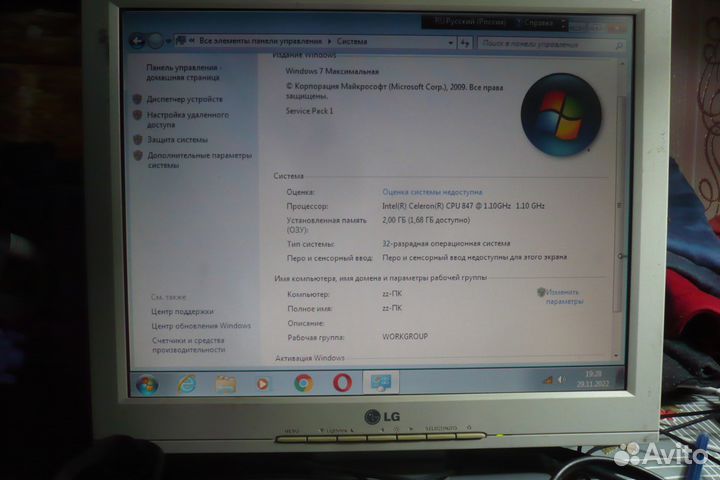The height and width of the screenshot is (480, 720).
Task: Click the refresh button beside address bar
Action: click(x=466, y=43)
